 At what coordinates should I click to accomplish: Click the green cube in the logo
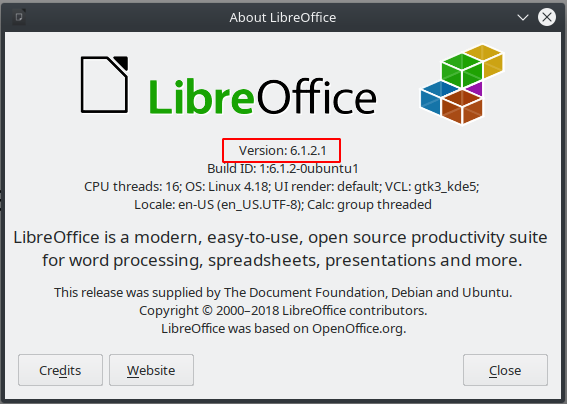click(462, 70)
